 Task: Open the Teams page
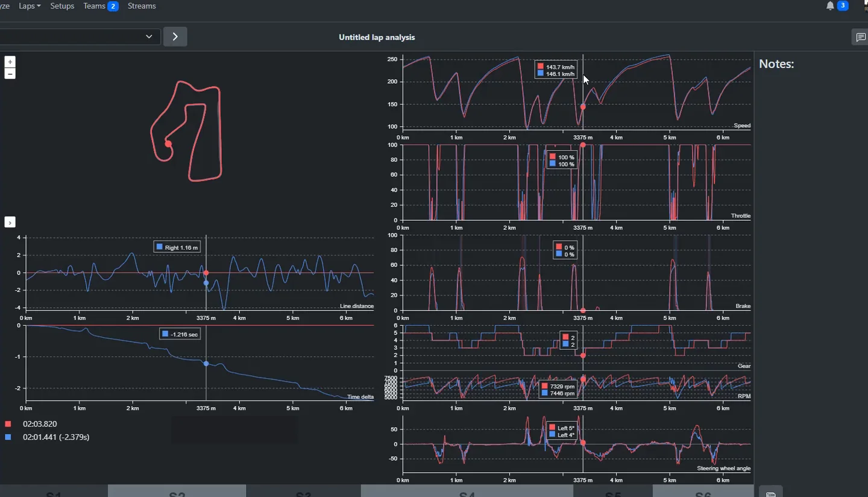pos(95,6)
